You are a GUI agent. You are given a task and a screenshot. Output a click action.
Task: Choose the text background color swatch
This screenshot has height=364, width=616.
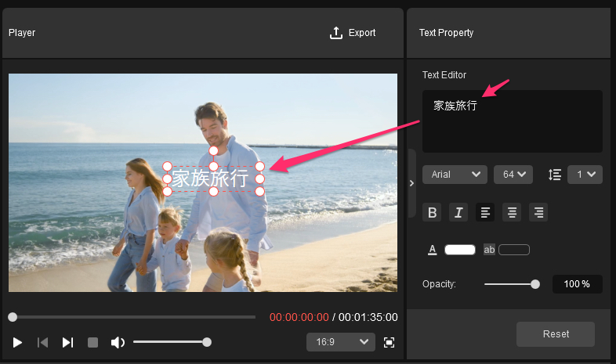coord(514,250)
